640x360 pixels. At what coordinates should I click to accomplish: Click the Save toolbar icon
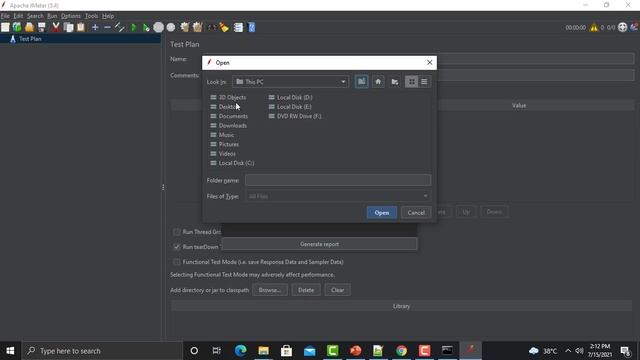click(x=42, y=27)
